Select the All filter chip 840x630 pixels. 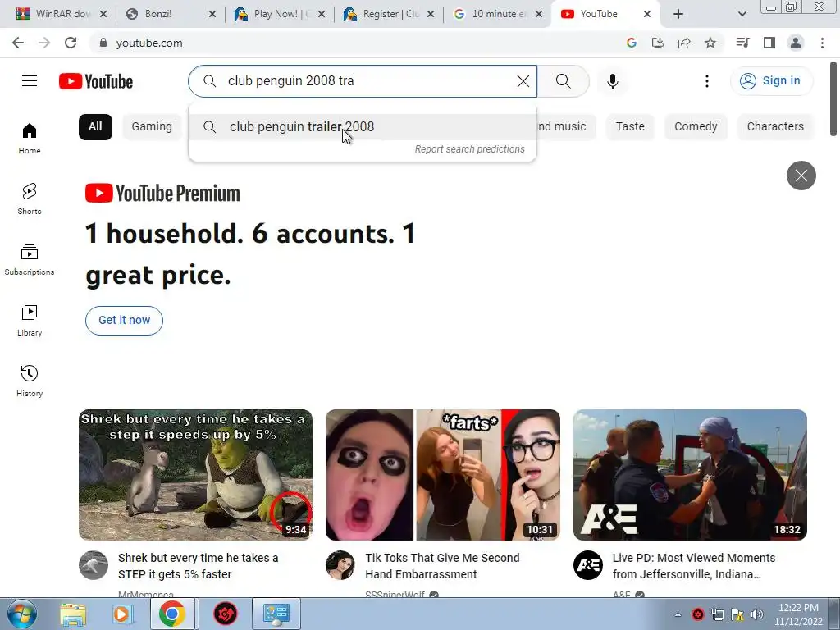point(95,127)
